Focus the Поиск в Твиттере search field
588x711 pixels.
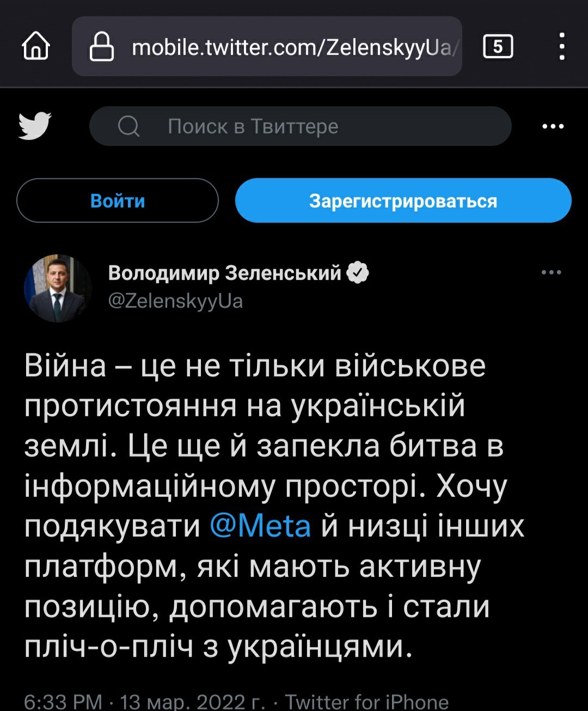pos(301,126)
